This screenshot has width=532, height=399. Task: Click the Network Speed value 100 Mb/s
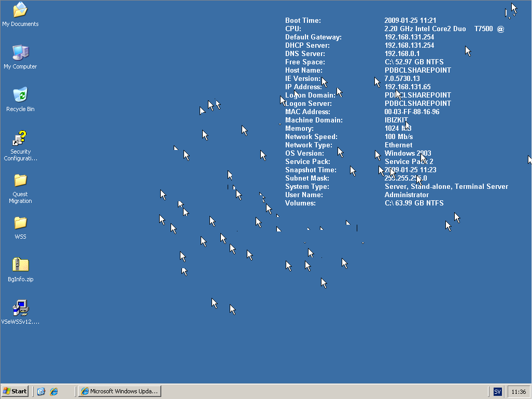(399, 137)
